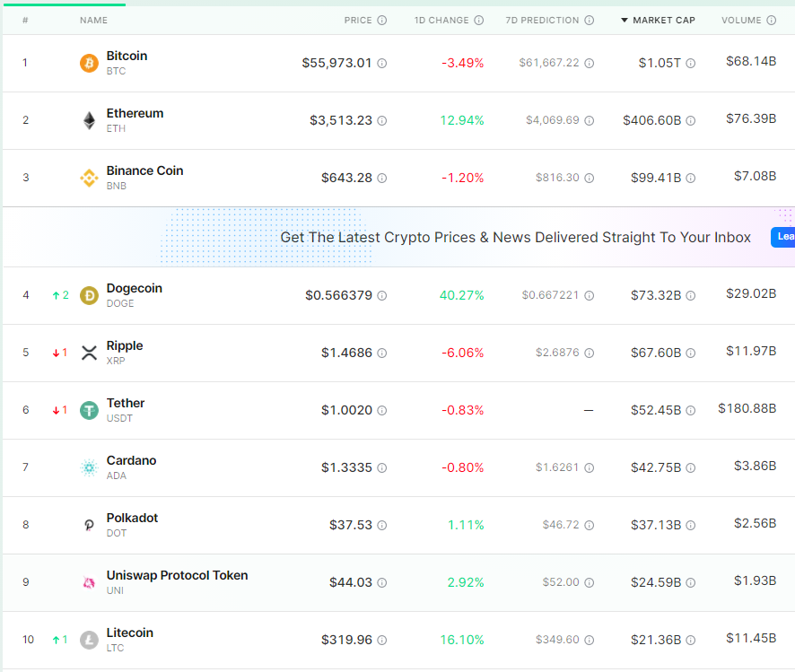Screen dimensions: 795x672
Task: Show info for the Volume column header
Action: (x=771, y=21)
